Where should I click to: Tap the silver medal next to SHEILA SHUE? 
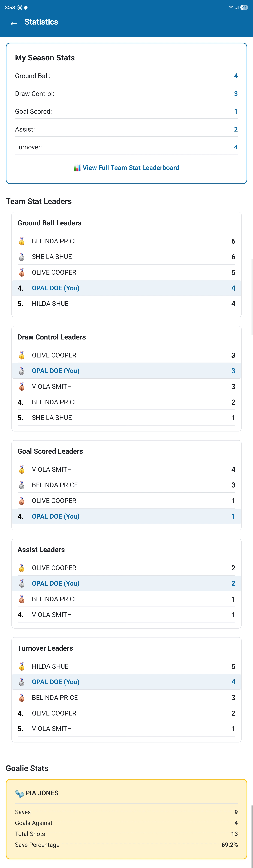(x=21, y=256)
